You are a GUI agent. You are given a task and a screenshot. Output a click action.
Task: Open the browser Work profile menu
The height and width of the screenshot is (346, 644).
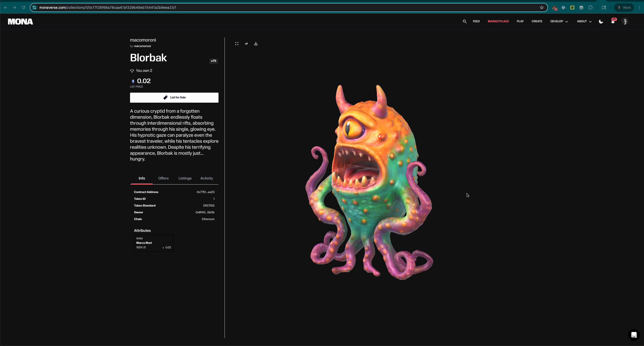624,8
